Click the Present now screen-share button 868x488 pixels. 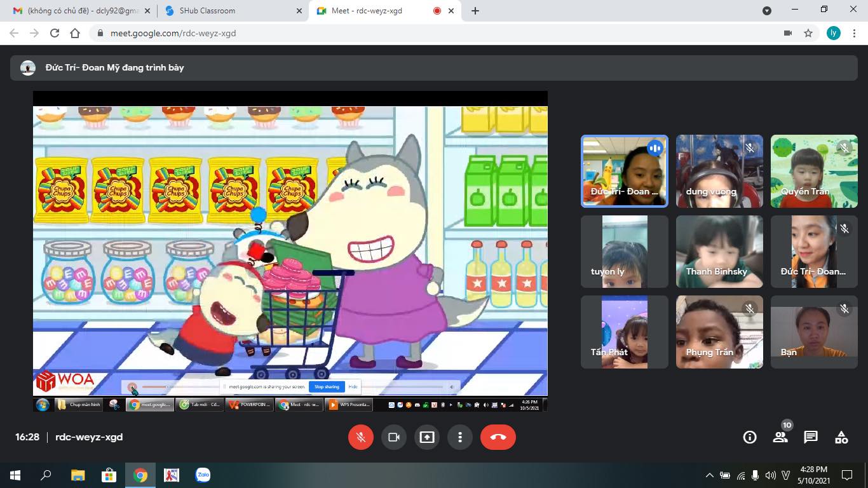pyautogui.click(x=427, y=437)
